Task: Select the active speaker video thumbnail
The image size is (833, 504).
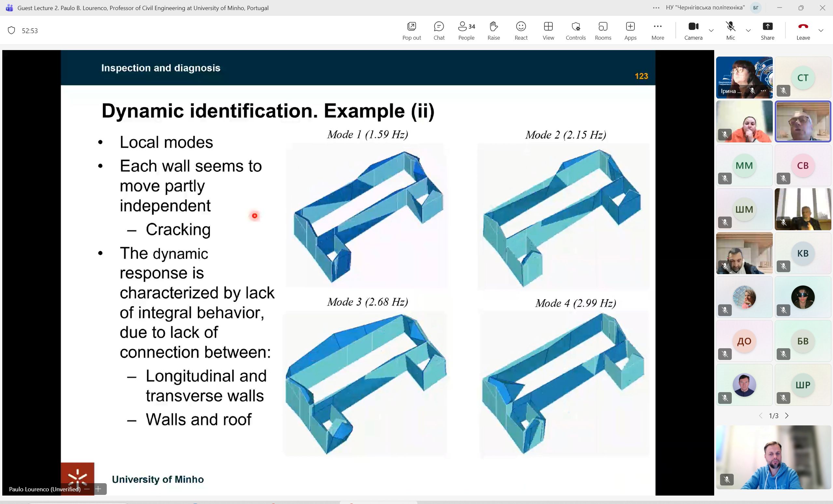Action: [x=803, y=122]
